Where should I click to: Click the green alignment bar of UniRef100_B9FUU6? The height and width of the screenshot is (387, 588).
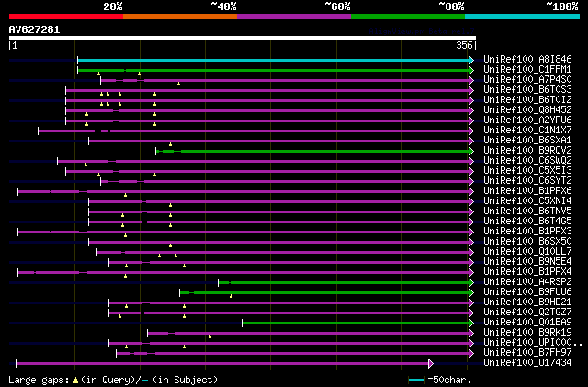324,292
